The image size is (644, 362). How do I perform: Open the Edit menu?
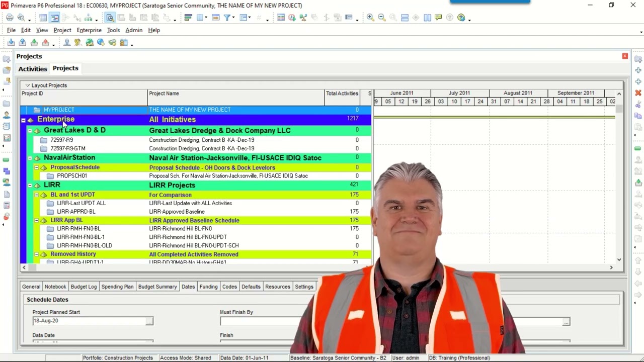26,30
